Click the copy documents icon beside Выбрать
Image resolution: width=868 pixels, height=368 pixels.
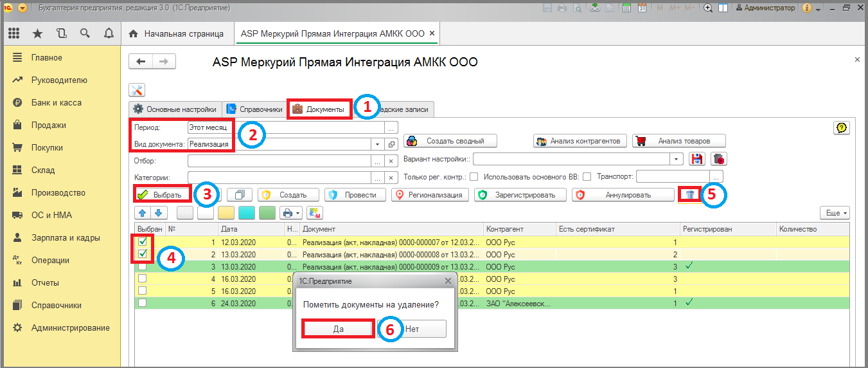tap(240, 195)
